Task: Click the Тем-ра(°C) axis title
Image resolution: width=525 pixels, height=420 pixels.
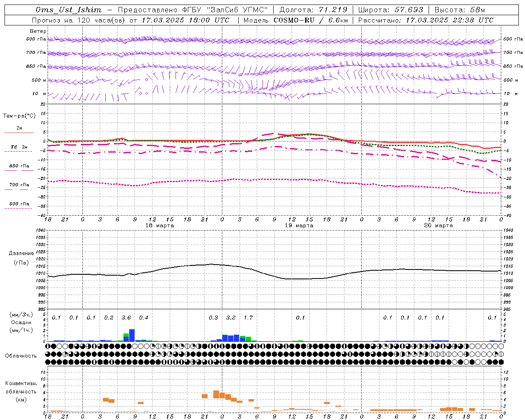Action: pyautogui.click(x=19, y=116)
